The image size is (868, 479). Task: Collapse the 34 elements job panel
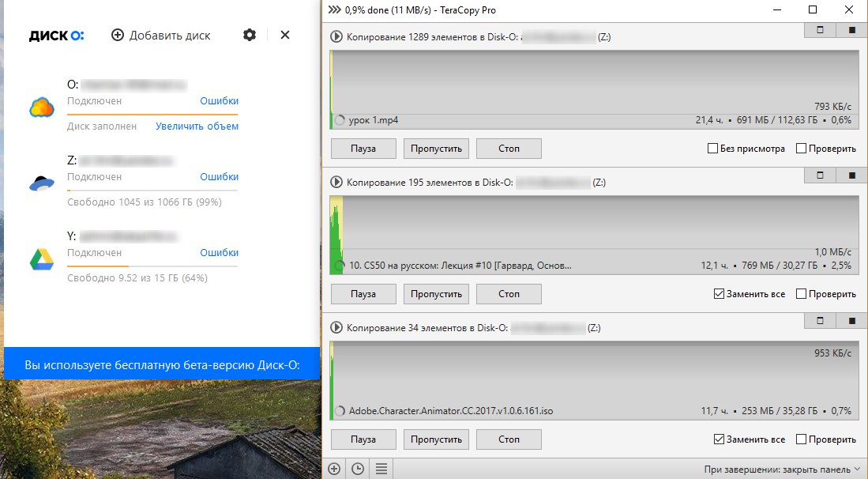coord(820,320)
